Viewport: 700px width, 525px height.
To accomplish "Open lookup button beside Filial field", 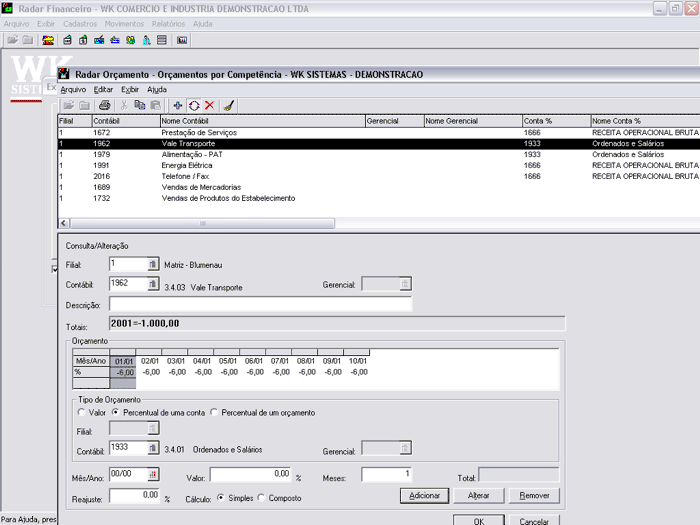I will tap(153, 264).
